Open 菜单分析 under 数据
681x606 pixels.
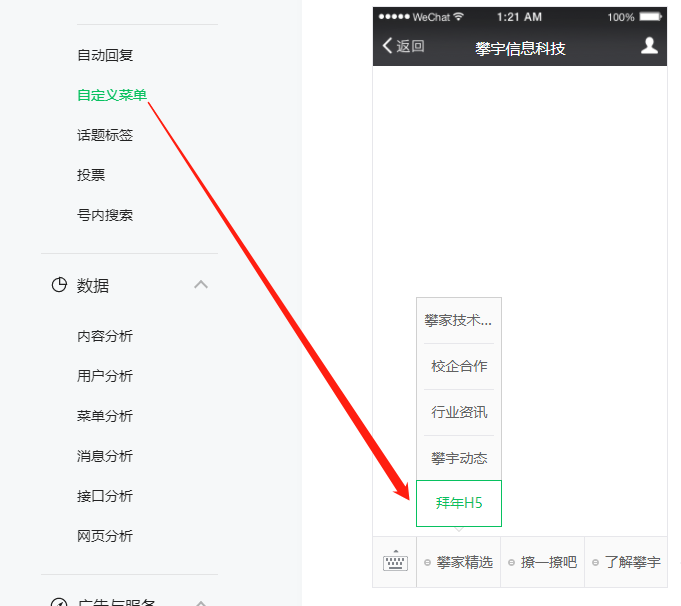105,416
